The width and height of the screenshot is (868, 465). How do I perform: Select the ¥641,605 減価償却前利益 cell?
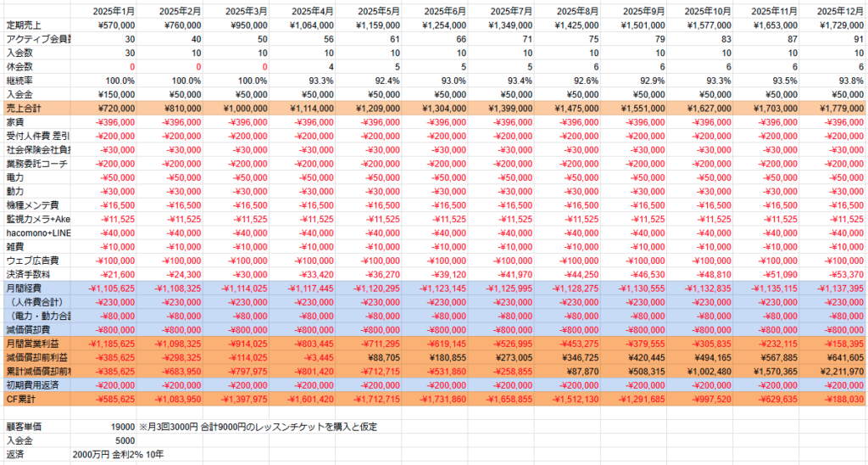(x=832, y=357)
